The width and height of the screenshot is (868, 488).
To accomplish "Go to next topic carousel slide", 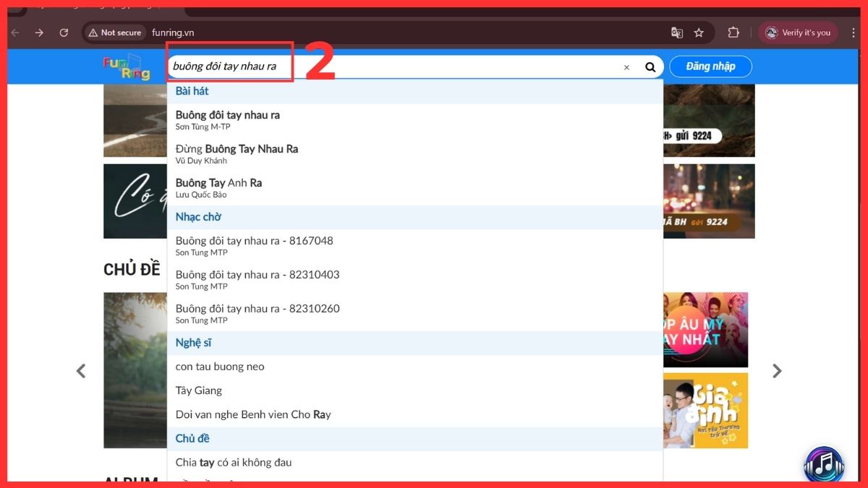I will 777,371.
